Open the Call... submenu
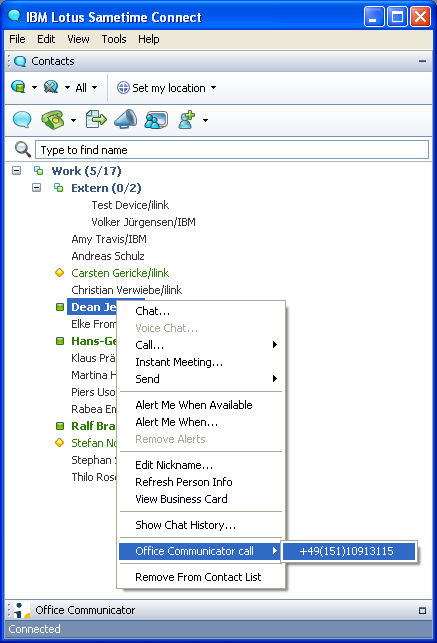Image resolution: width=437 pixels, height=643 pixels. click(201, 345)
